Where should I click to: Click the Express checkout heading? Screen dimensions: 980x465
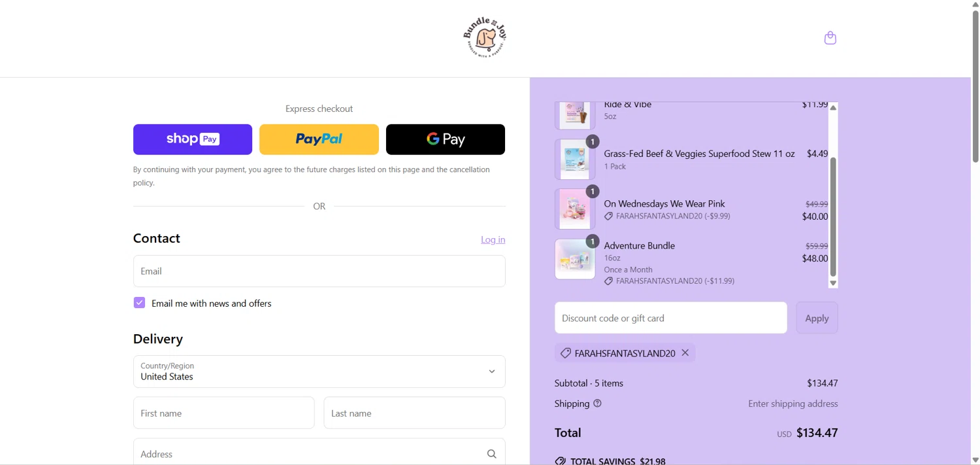[319, 109]
